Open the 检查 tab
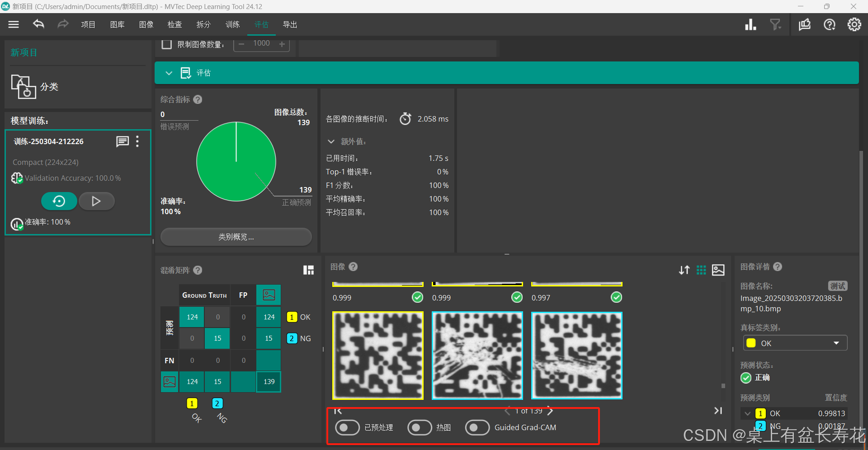 point(175,24)
